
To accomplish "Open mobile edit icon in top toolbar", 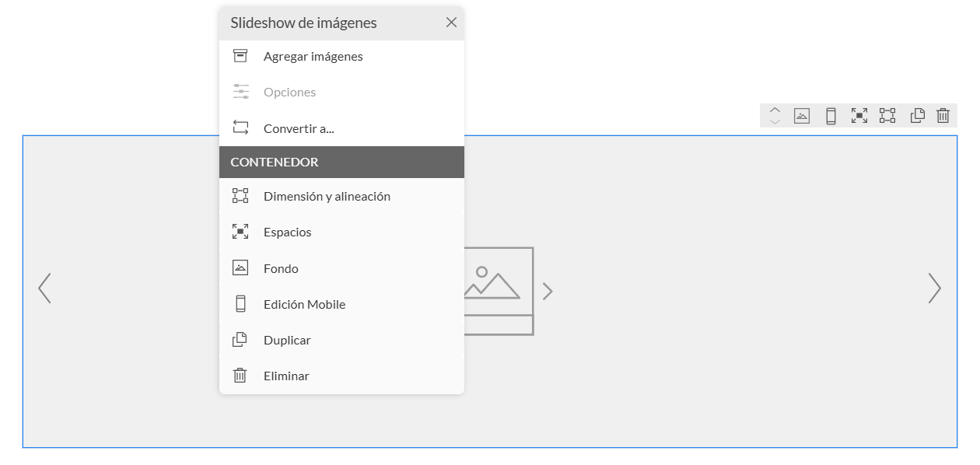I will (x=831, y=116).
